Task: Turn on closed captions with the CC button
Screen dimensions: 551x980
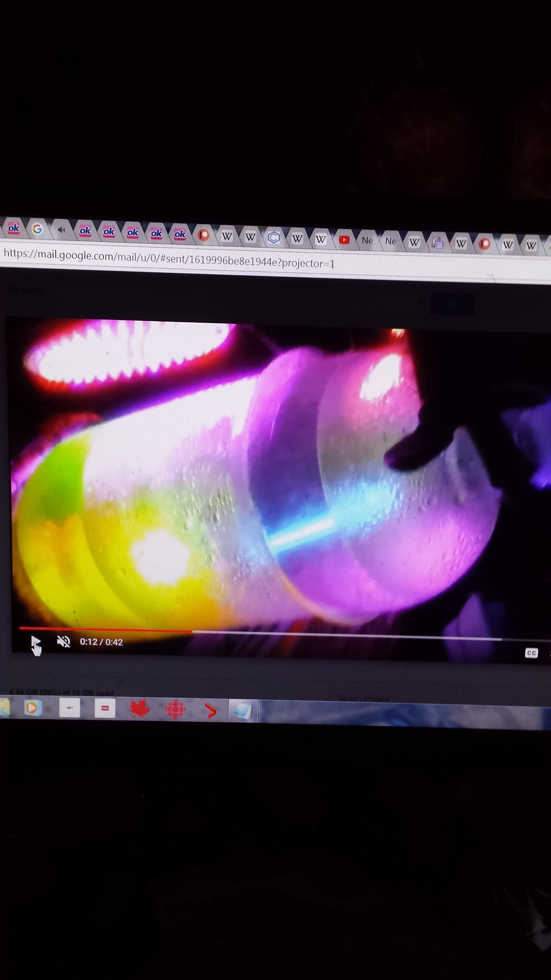Action: (531, 653)
